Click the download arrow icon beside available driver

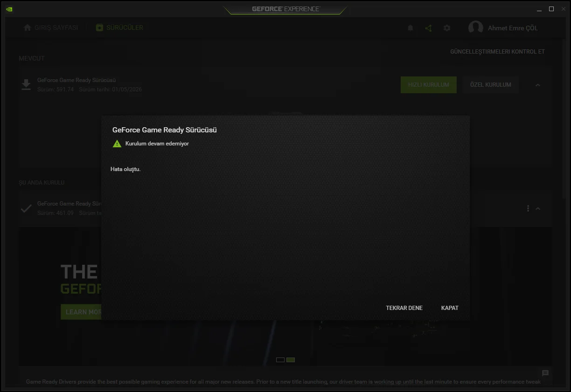pos(26,84)
